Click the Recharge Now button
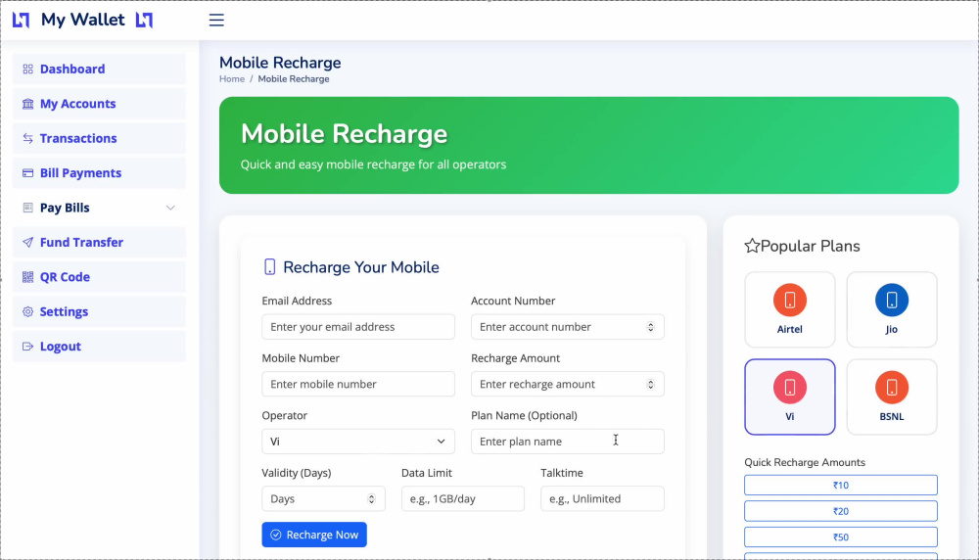 coord(314,535)
